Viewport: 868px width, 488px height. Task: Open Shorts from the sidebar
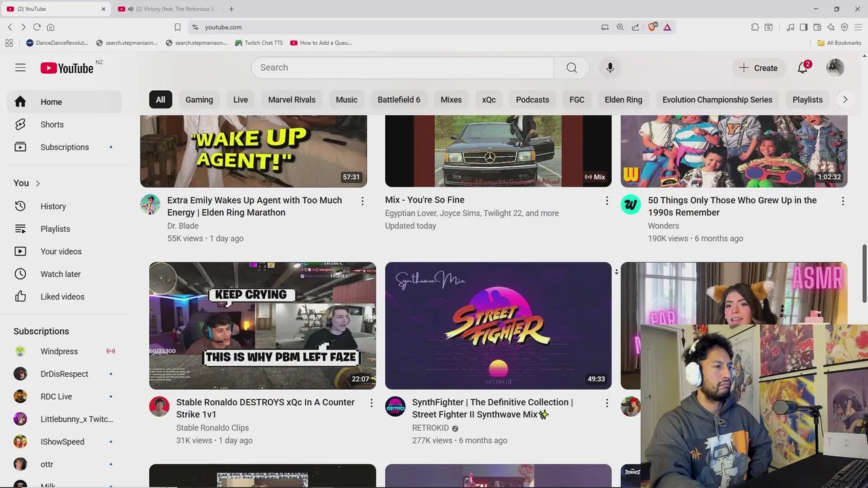coord(64,125)
